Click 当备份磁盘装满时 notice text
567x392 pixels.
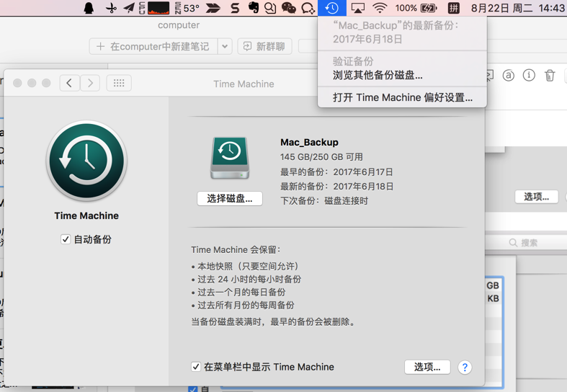[x=273, y=321]
